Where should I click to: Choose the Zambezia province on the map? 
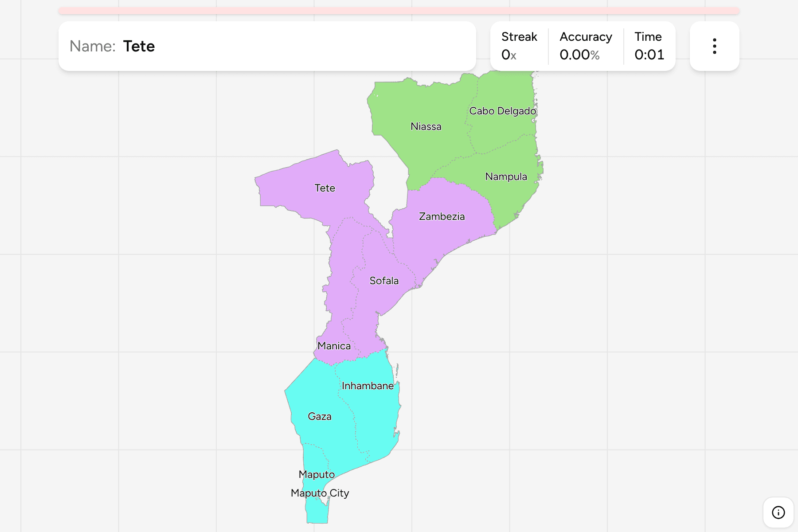coord(442,216)
